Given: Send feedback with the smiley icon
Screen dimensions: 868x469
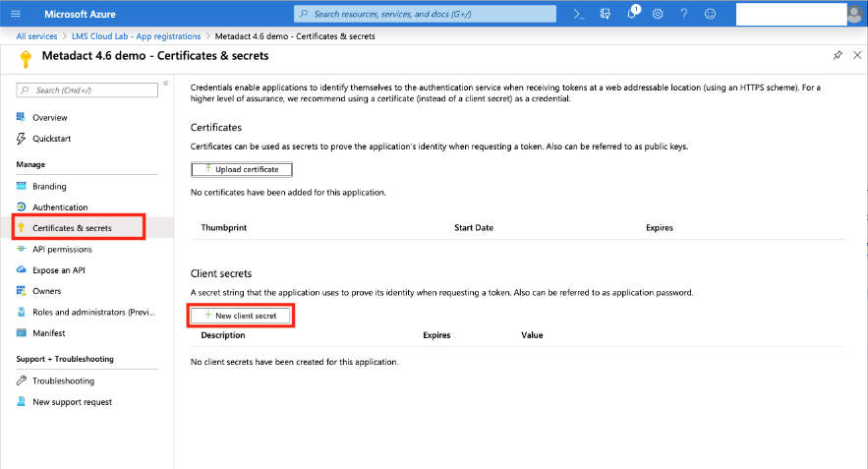Looking at the screenshot, I should coord(710,14).
